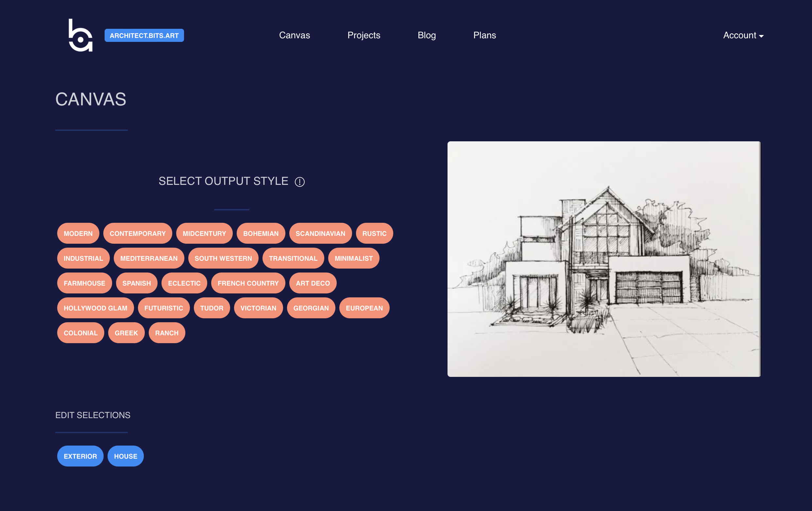Viewport: 812px width, 511px height.
Task: Select Mediterranean output style
Action: point(149,258)
